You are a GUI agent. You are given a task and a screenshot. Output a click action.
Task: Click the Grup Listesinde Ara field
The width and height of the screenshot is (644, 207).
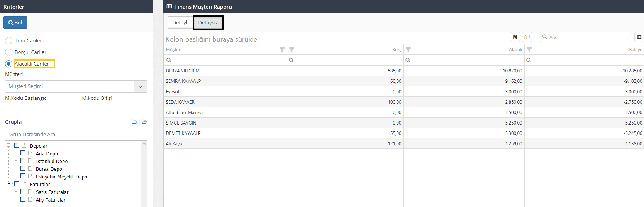pyautogui.click(x=76, y=134)
